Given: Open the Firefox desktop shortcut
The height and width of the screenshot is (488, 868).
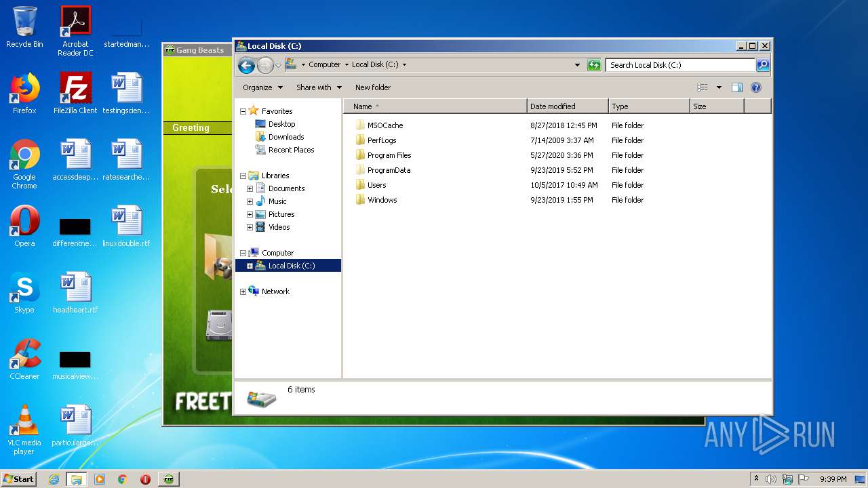Looking at the screenshot, I should pos(24,94).
